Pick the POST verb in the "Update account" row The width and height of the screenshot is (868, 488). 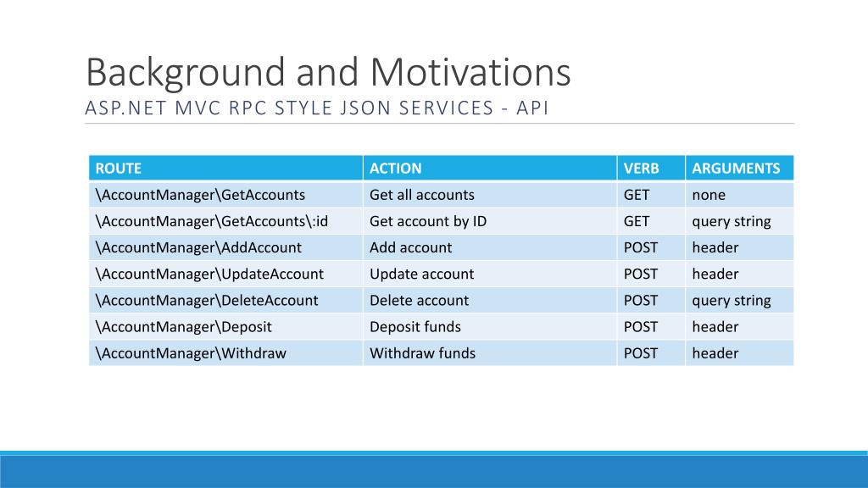[x=651, y=274]
